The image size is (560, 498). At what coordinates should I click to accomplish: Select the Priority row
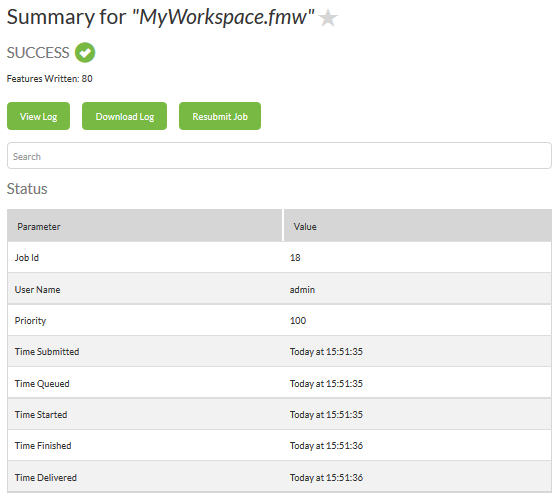(x=279, y=320)
